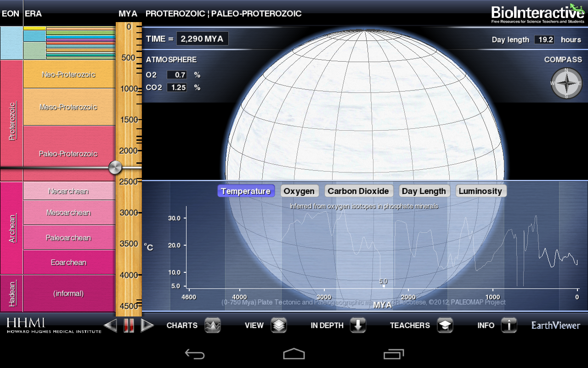Play timeline forward with right arrow

(x=147, y=326)
